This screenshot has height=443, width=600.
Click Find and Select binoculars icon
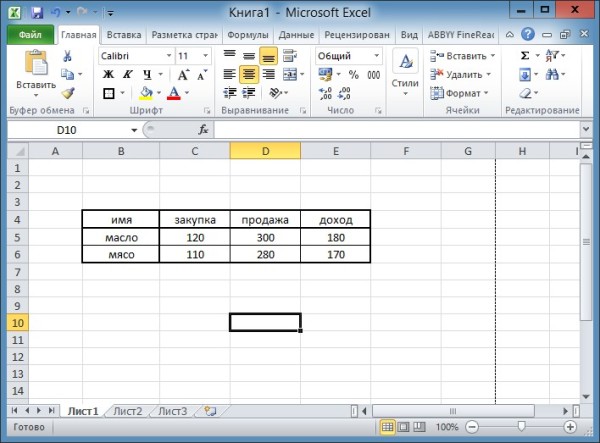552,74
